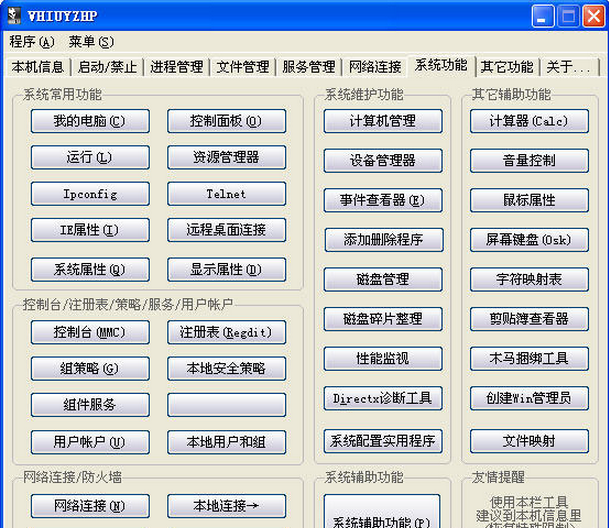This screenshot has width=609, height=528.
Task: Open 设备管理器
Action: [x=383, y=160]
